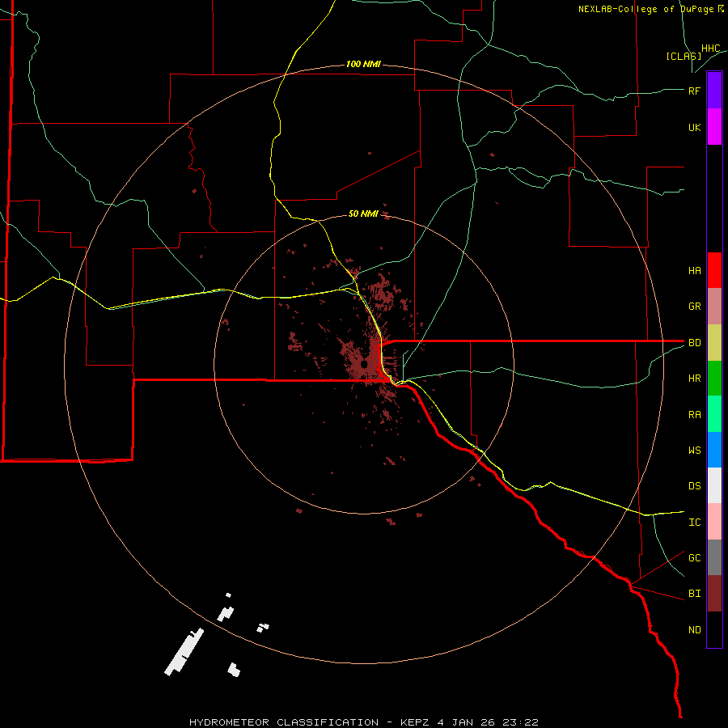Click the ND legend label
The height and width of the screenshot is (728, 728).
pos(694,629)
